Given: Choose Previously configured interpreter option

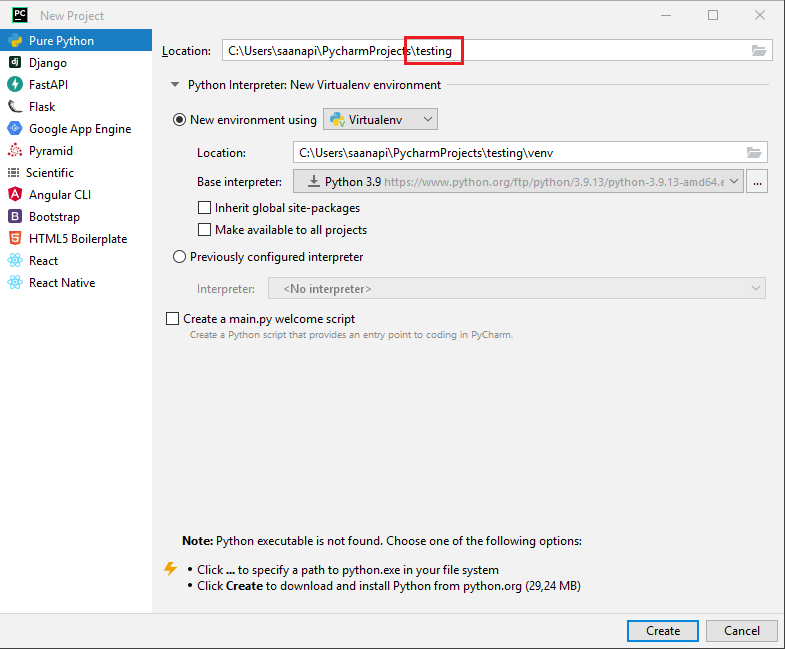Looking at the screenshot, I should (180, 257).
